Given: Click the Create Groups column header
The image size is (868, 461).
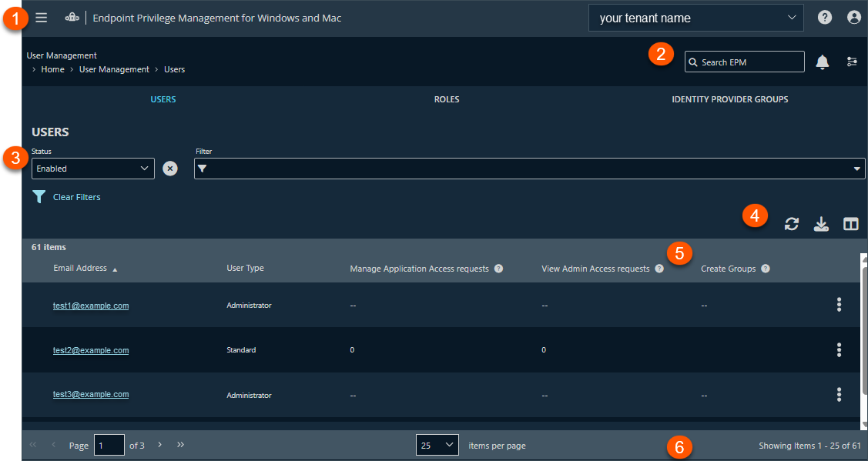Looking at the screenshot, I should (x=728, y=269).
